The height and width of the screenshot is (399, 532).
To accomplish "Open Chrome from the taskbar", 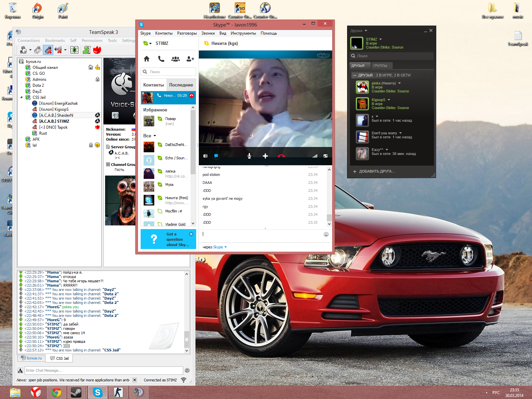I will (x=56, y=392).
